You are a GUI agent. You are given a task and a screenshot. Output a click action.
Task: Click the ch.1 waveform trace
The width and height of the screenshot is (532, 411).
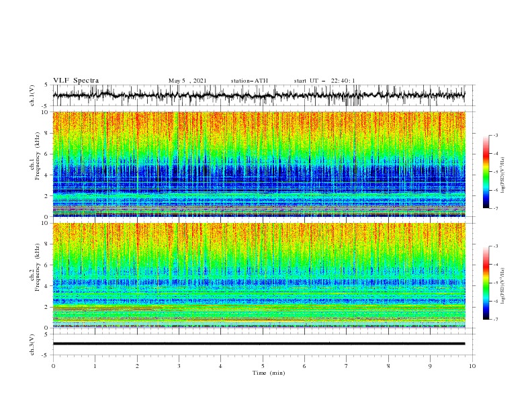[259, 95]
